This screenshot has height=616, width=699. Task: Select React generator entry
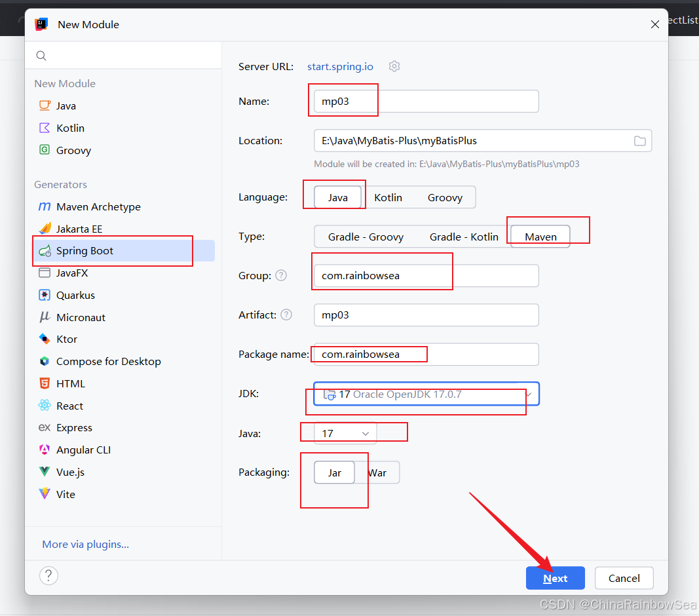click(x=124, y=406)
